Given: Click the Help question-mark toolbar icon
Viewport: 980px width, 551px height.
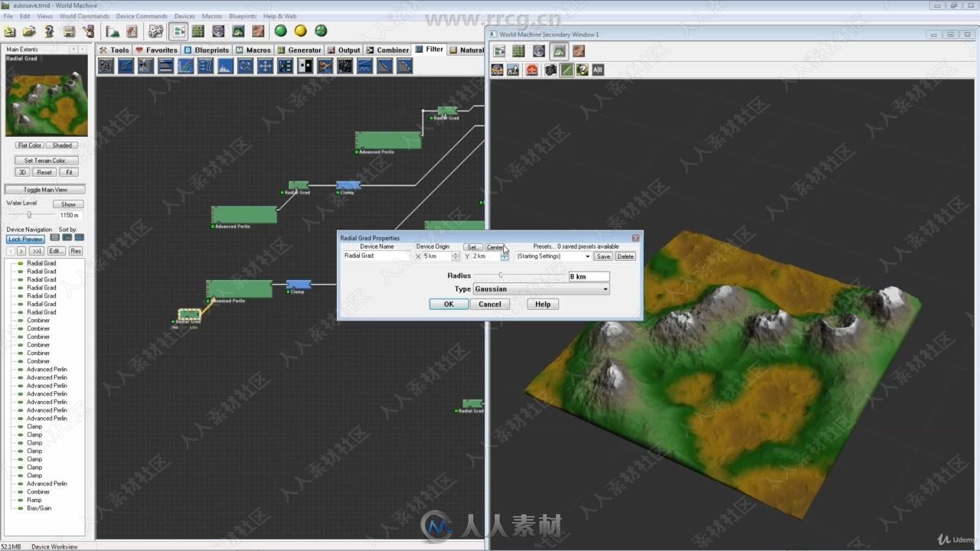Looking at the screenshot, I should (x=49, y=31).
